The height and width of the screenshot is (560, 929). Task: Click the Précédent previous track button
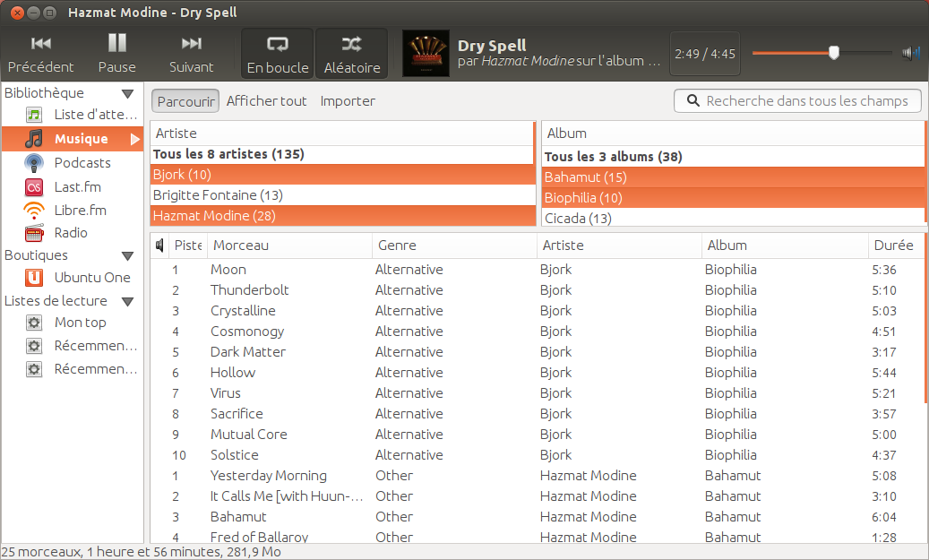(40, 54)
